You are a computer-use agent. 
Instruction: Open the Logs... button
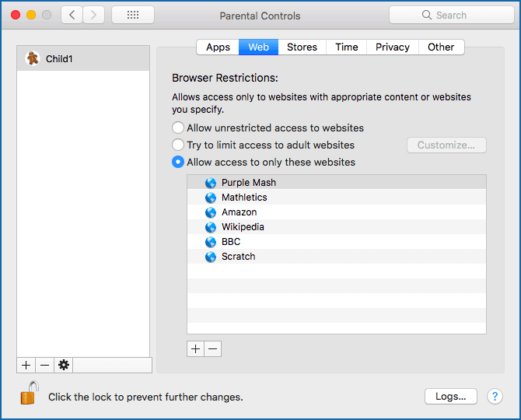click(x=450, y=397)
